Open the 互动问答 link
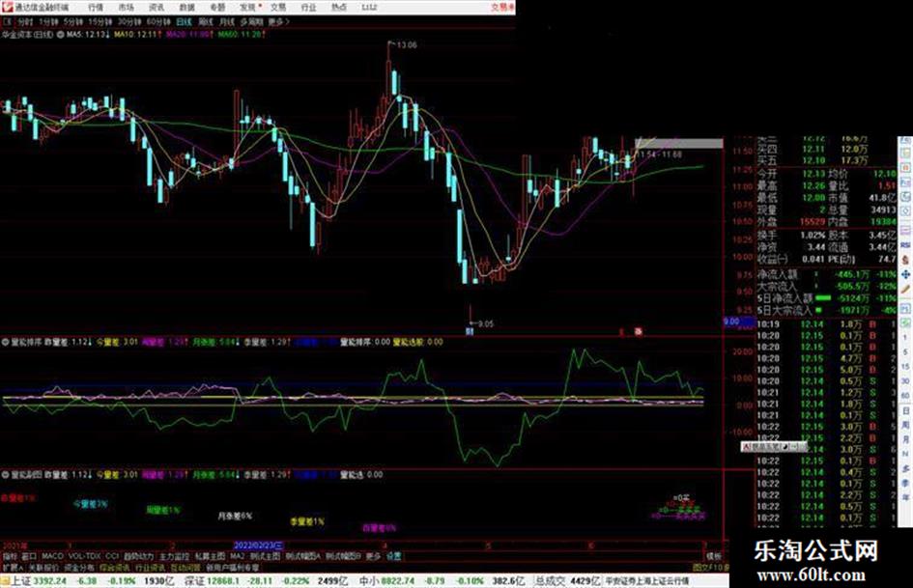 click(185, 567)
